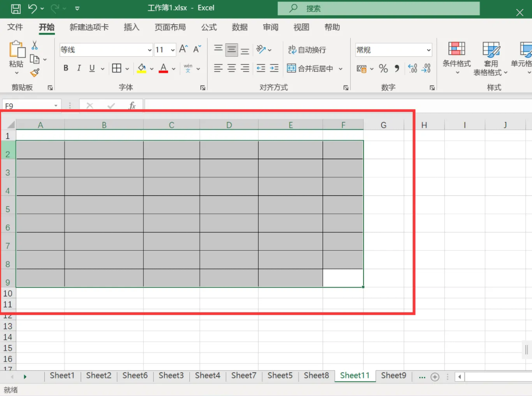This screenshot has height=396, width=532.
Task: Click the Percent Style icon
Action: (383, 69)
